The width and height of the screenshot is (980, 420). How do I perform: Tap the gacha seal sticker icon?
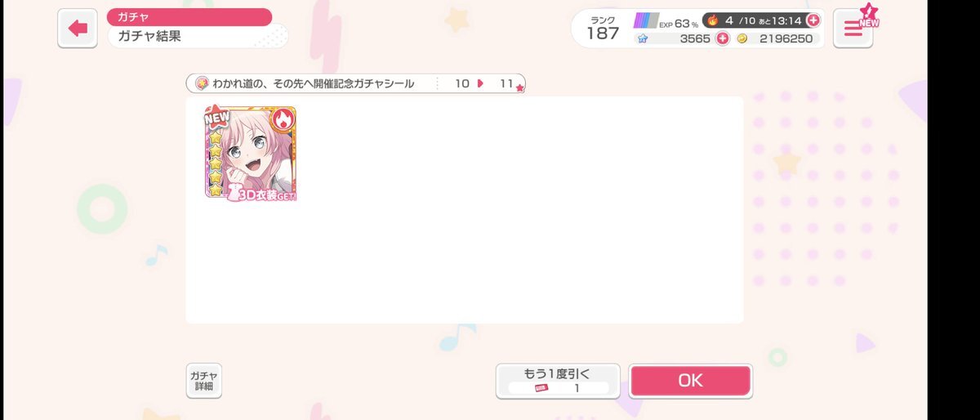pyautogui.click(x=201, y=83)
